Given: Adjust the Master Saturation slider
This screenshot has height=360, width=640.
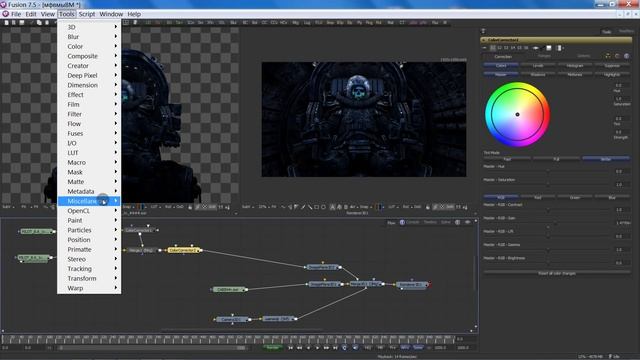Looking at the screenshot, I should [x=548, y=185].
